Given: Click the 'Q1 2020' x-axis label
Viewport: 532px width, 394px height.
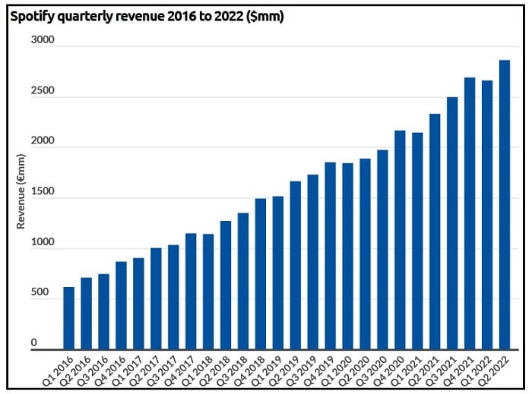Looking at the screenshot, I should (337, 371).
